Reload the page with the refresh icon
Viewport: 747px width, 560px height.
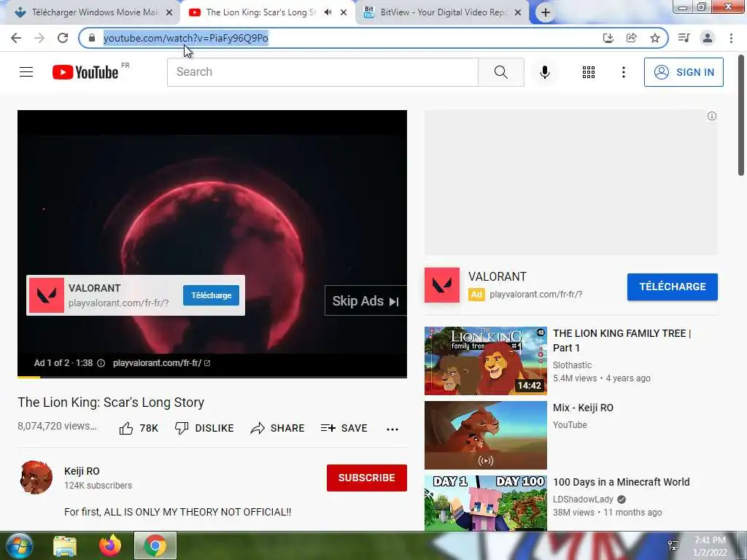pyautogui.click(x=63, y=38)
